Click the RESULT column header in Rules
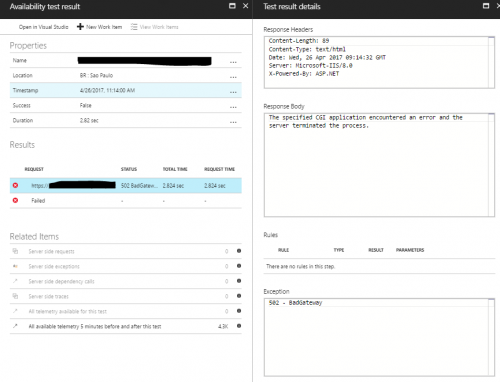 [x=376, y=250]
